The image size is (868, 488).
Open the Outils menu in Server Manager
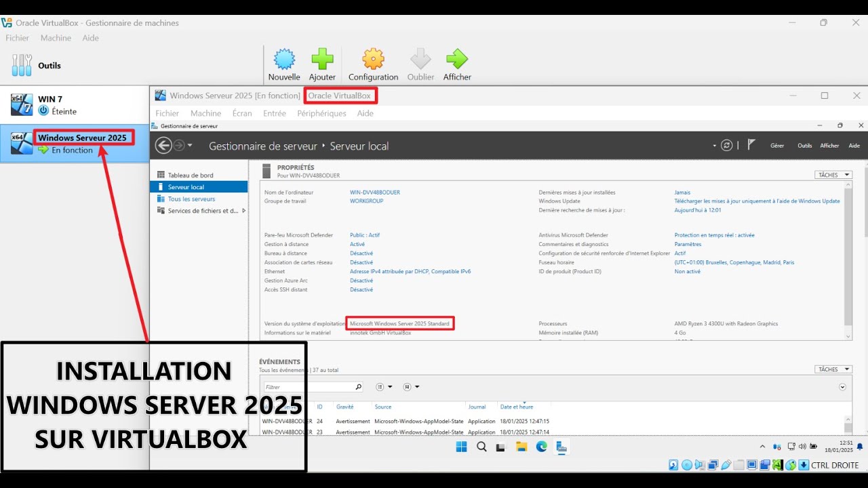click(x=804, y=146)
